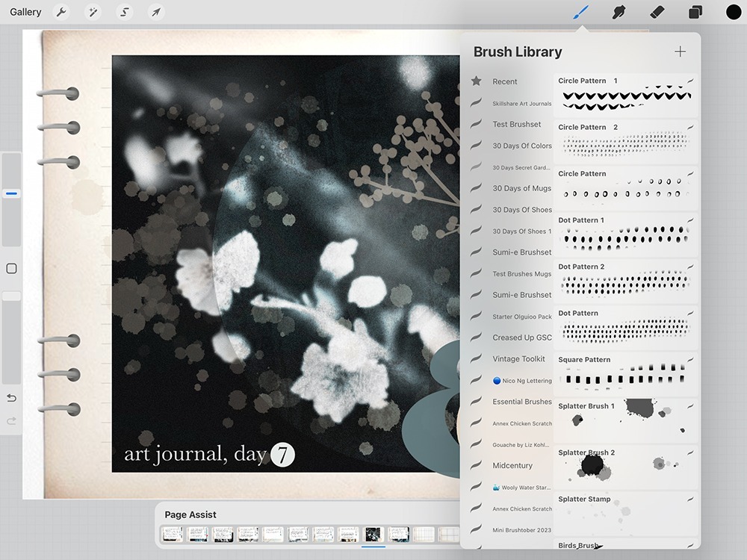The width and height of the screenshot is (747, 560).
Task: Open the Gouache by Liz Kohl... set
Action: [521, 445]
